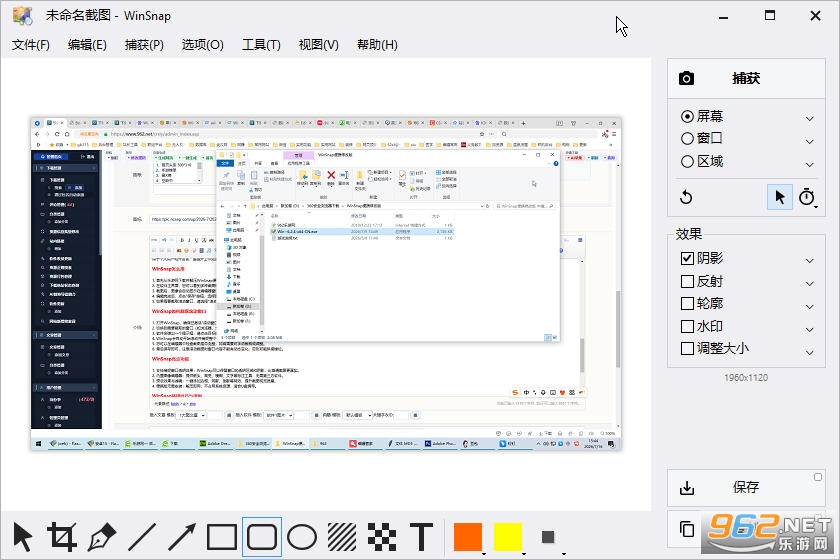840x560 pixels.
Task: Expand the 水印 watermark options arrow
Action: [809, 329]
